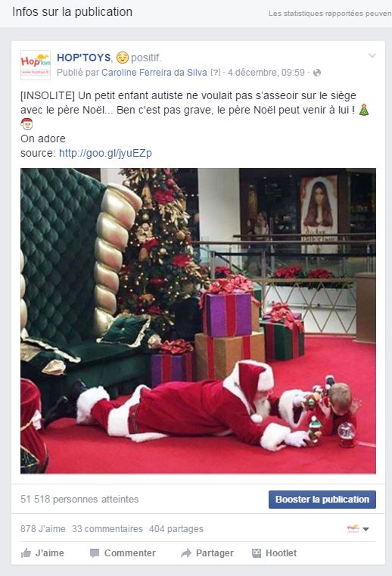Open the Santa photo in viewer
Viewport: 392px width, 576px height.
(198, 321)
